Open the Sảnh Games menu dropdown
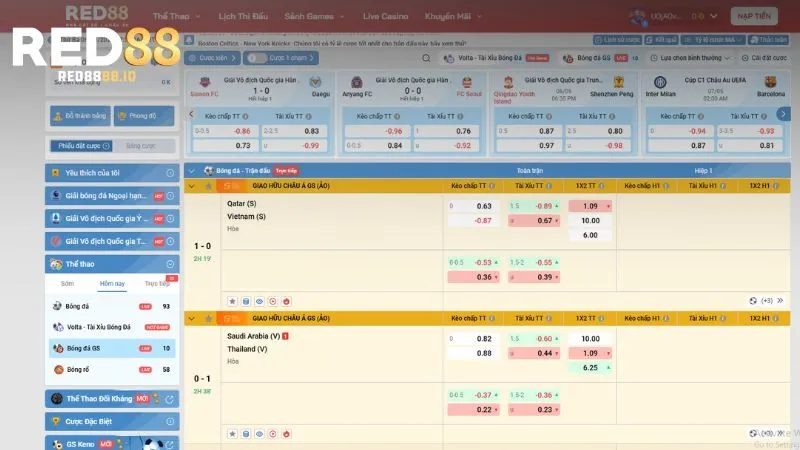 coord(314,16)
